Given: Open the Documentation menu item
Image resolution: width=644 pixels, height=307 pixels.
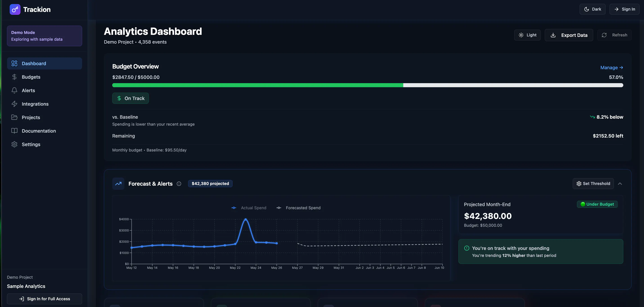Looking at the screenshot, I should (x=45, y=131).
